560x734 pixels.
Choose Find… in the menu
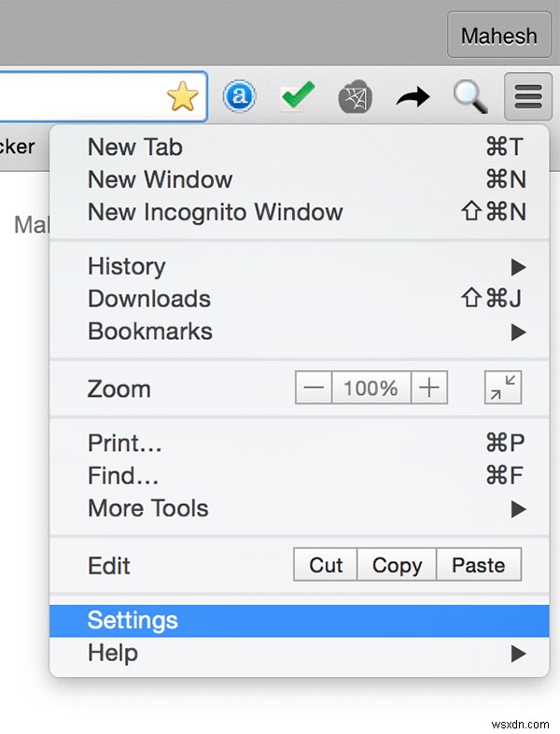[299, 476]
